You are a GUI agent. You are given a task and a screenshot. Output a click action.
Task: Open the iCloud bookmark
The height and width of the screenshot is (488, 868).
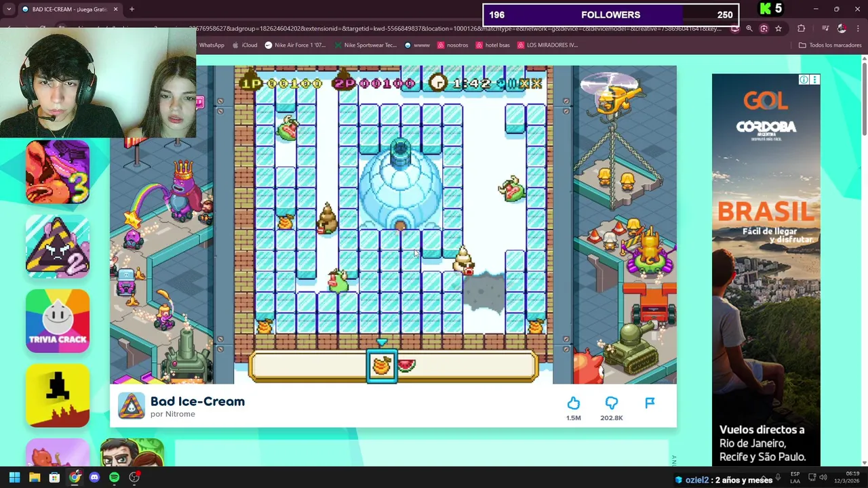(245, 45)
